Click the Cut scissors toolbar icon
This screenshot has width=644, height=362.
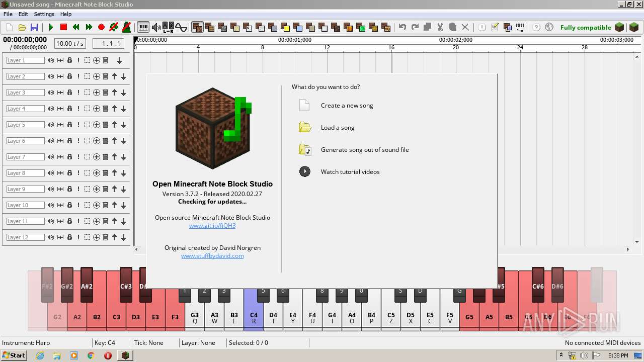[440, 27]
